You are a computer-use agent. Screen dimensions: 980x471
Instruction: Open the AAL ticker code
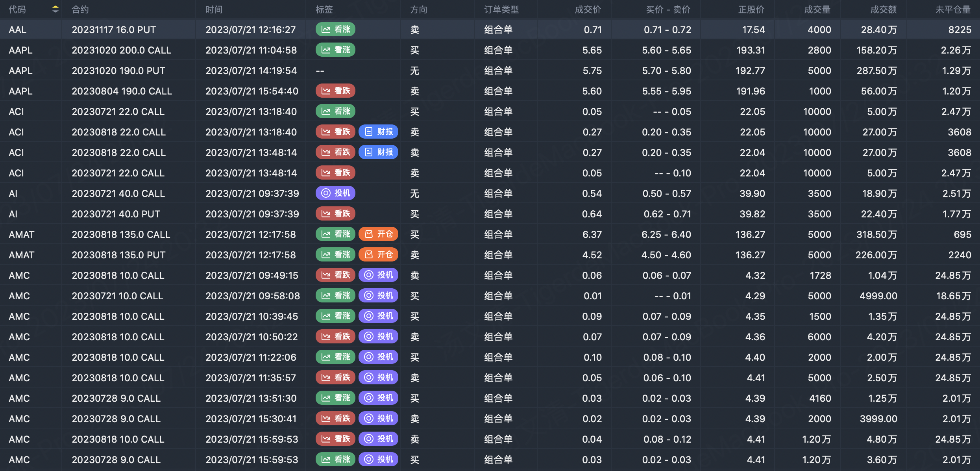point(18,30)
